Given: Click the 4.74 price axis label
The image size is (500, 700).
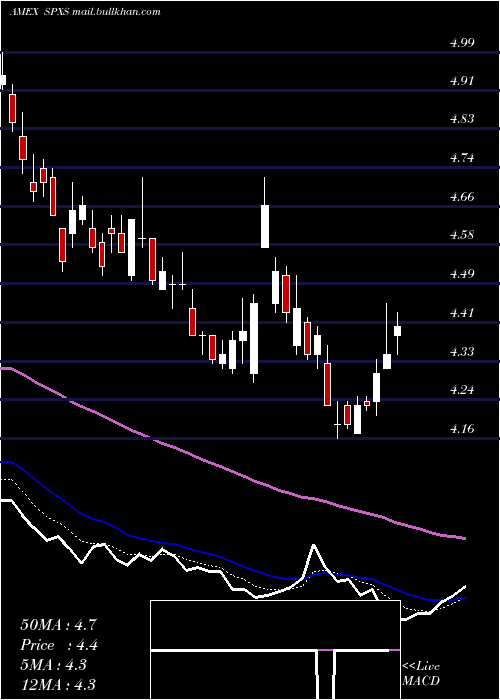Looking at the screenshot, I should click(462, 158).
